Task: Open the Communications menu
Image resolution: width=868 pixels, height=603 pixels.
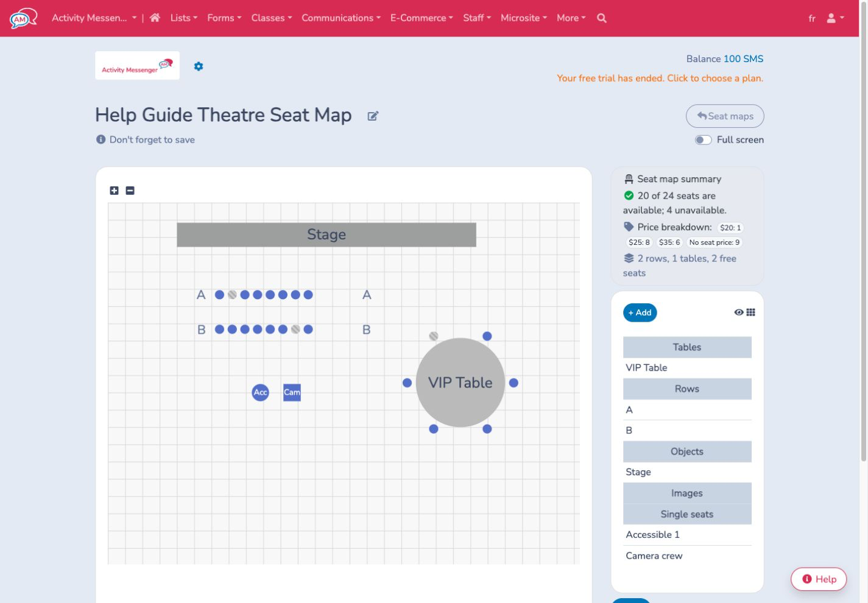Action: (341, 18)
